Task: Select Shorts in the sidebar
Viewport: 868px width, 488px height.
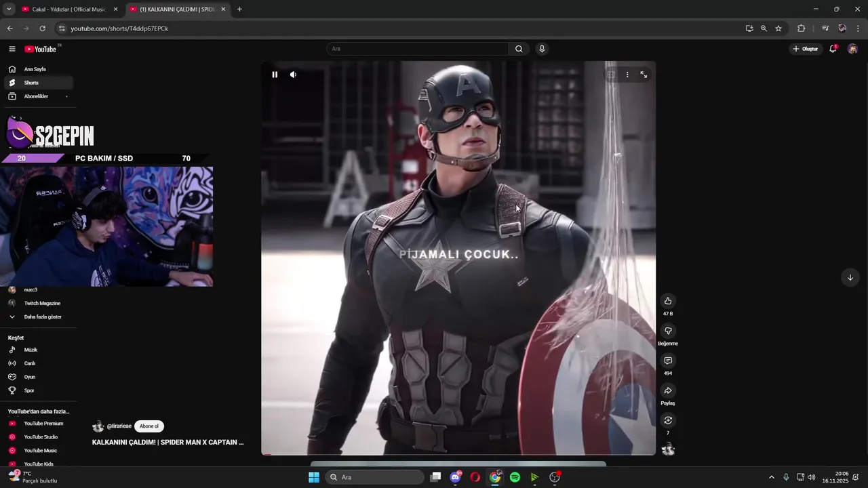Action: coord(39,83)
